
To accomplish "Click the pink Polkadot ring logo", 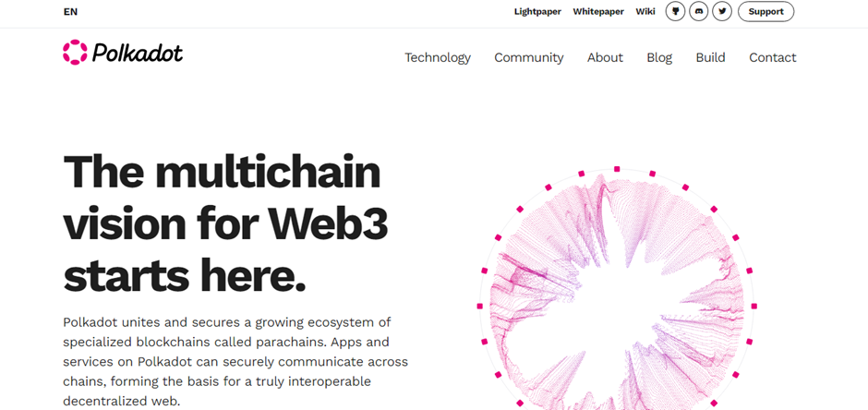I will click(x=75, y=52).
